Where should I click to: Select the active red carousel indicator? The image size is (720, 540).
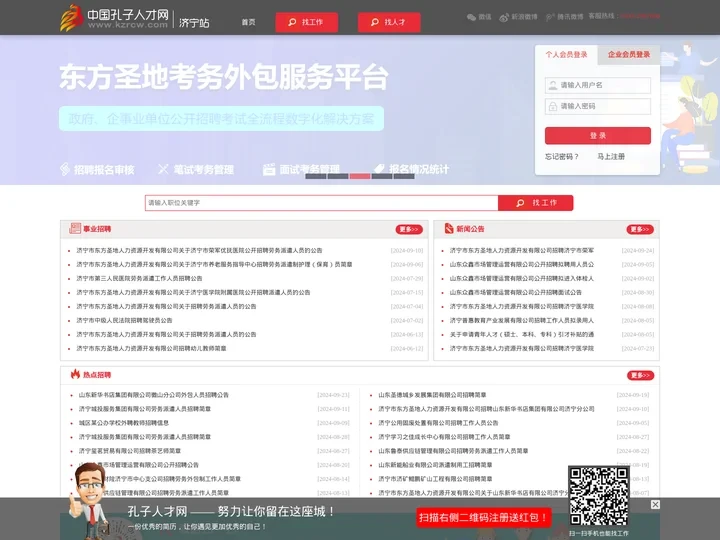tap(360, 176)
